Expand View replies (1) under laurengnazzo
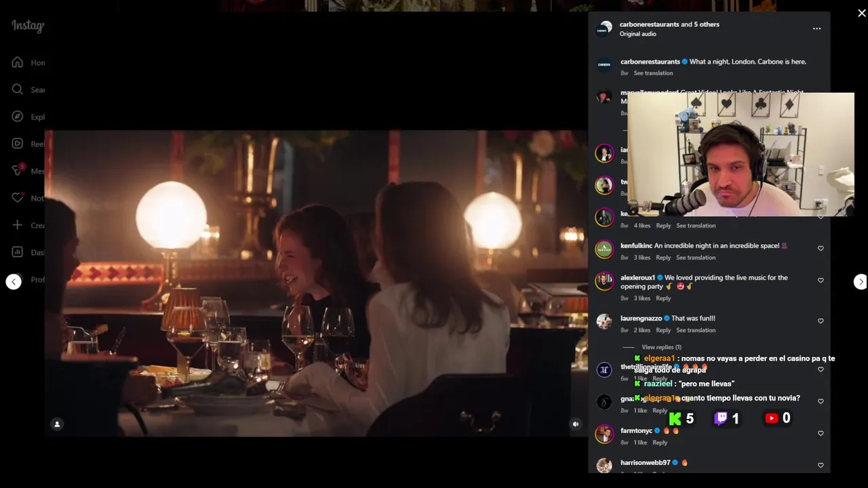Viewport: 868px width, 488px height. pyautogui.click(x=661, y=347)
